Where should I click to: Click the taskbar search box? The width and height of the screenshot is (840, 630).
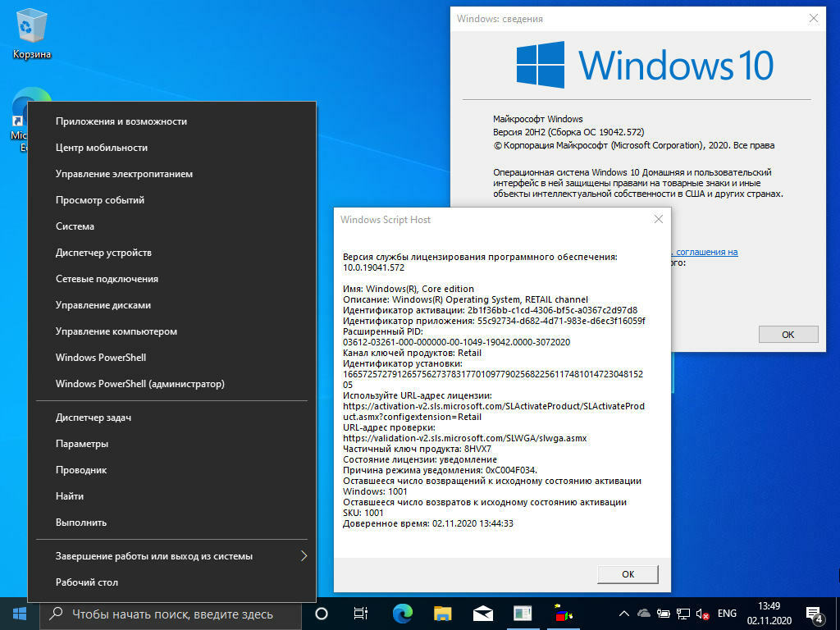[171, 614]
